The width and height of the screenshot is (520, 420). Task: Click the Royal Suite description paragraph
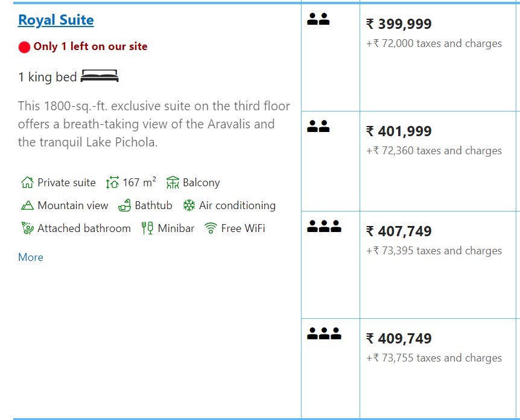click(154, 124)
